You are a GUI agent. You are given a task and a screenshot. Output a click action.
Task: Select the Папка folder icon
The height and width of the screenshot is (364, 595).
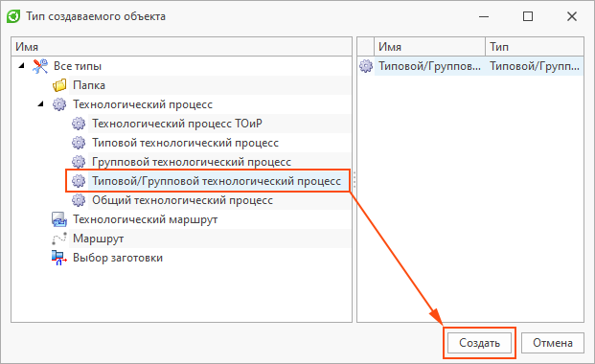(x=59, y=85)
